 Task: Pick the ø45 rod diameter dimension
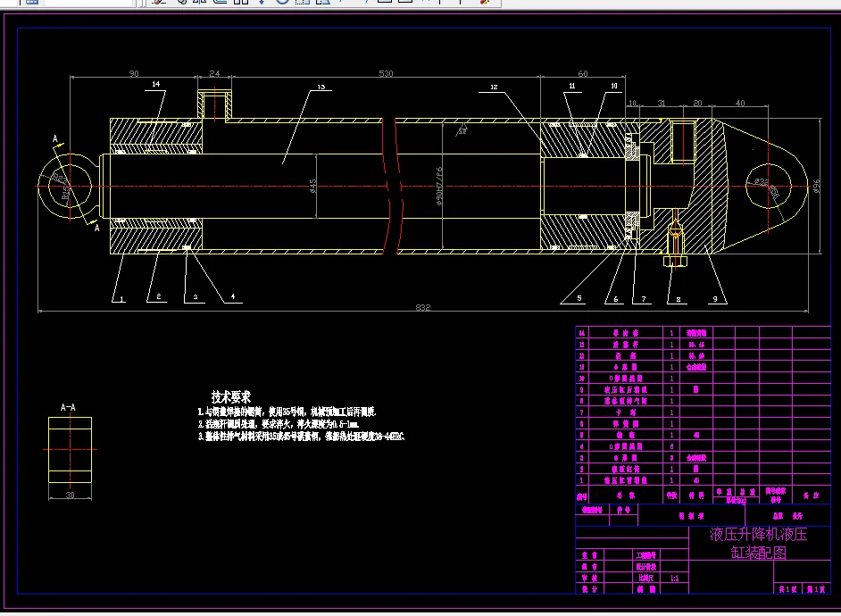point(313,186)
